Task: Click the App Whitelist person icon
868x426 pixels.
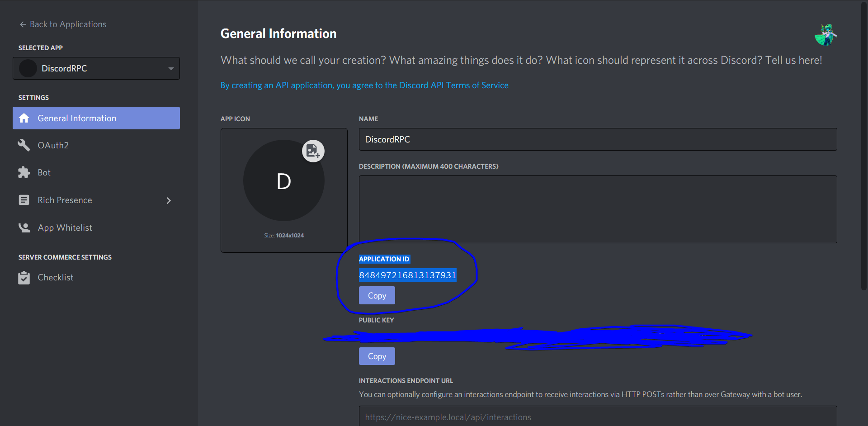Action: (x=24, y=227)
